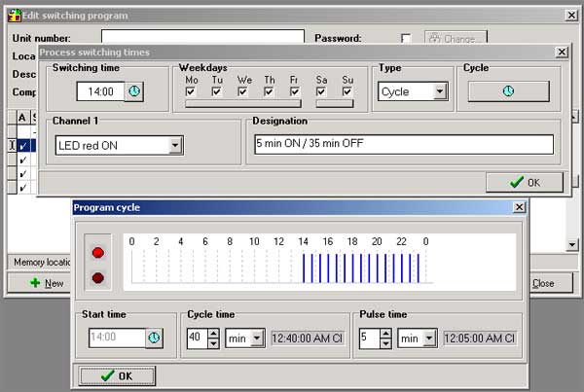Toggle the Su weekday checkbox
Viewport: 584px width, 392px height.
pos(347,91)
